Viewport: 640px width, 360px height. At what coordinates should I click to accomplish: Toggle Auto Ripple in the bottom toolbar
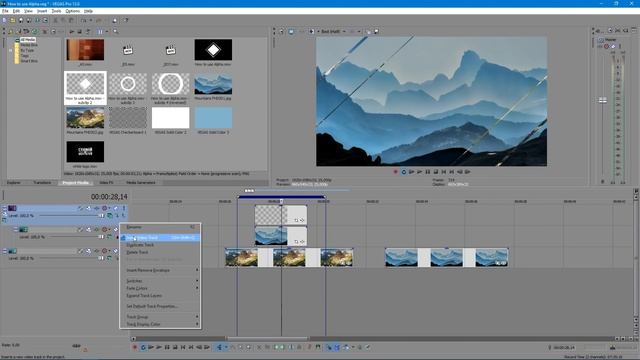click(x=346, y=347)
